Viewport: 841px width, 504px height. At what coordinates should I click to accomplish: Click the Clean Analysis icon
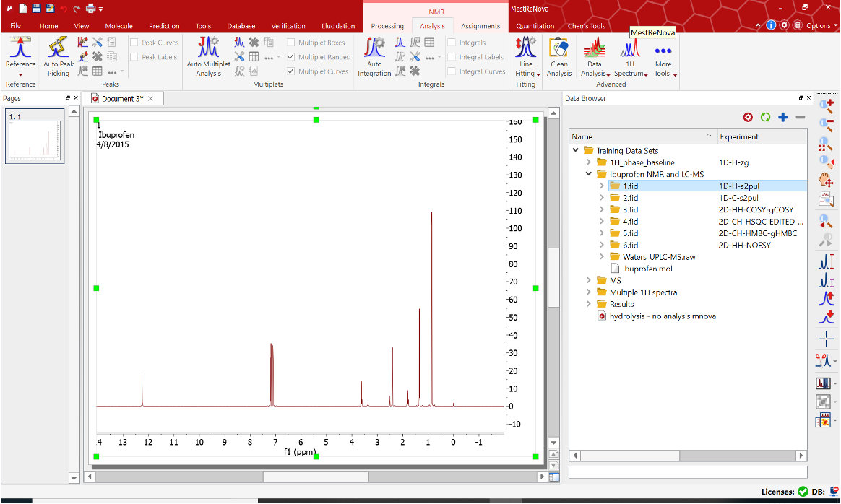[558, 58]
